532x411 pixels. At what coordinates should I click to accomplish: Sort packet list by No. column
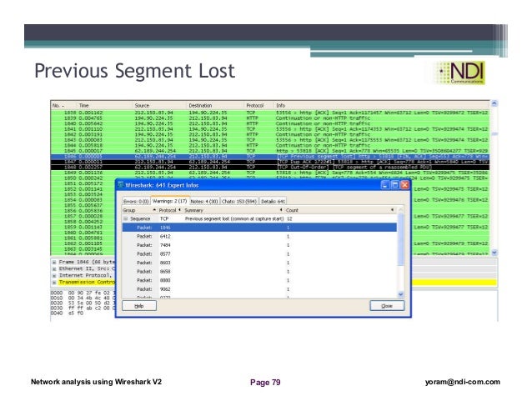[x=64, y=106]
